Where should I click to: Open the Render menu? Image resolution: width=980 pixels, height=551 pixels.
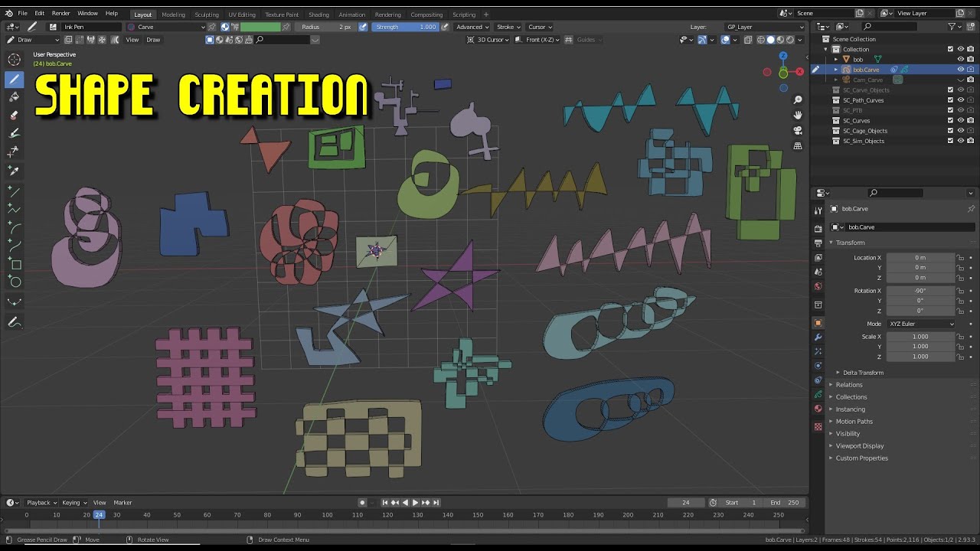(x=61, y=14)
